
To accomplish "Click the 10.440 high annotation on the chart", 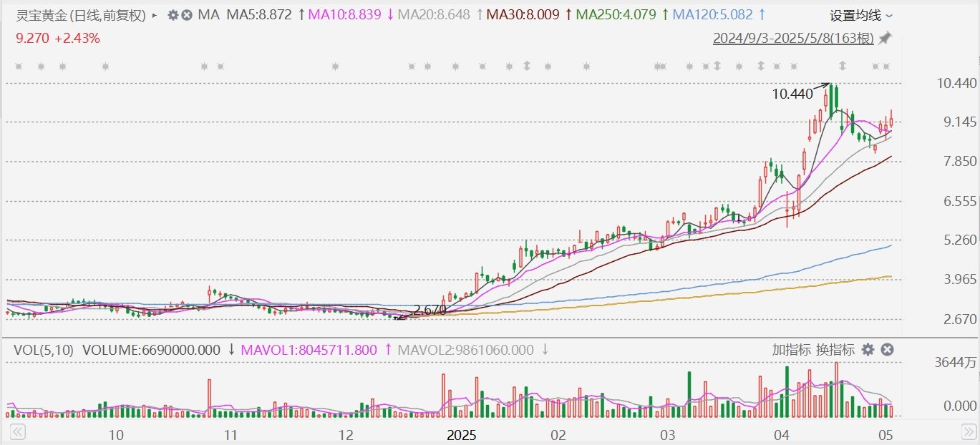I will click(792, 93).
